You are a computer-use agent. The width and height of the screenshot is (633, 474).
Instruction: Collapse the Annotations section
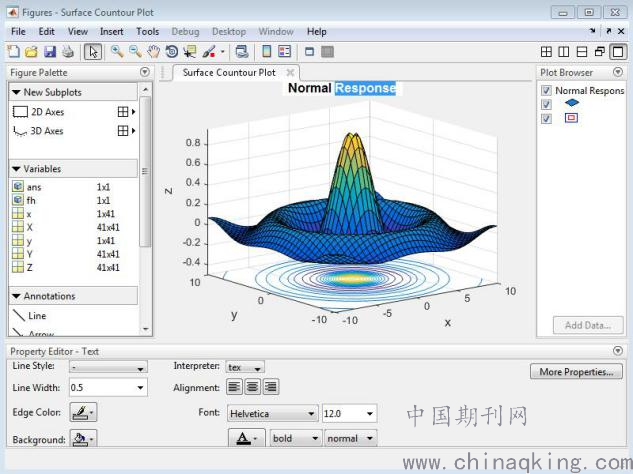pos(16,296)
